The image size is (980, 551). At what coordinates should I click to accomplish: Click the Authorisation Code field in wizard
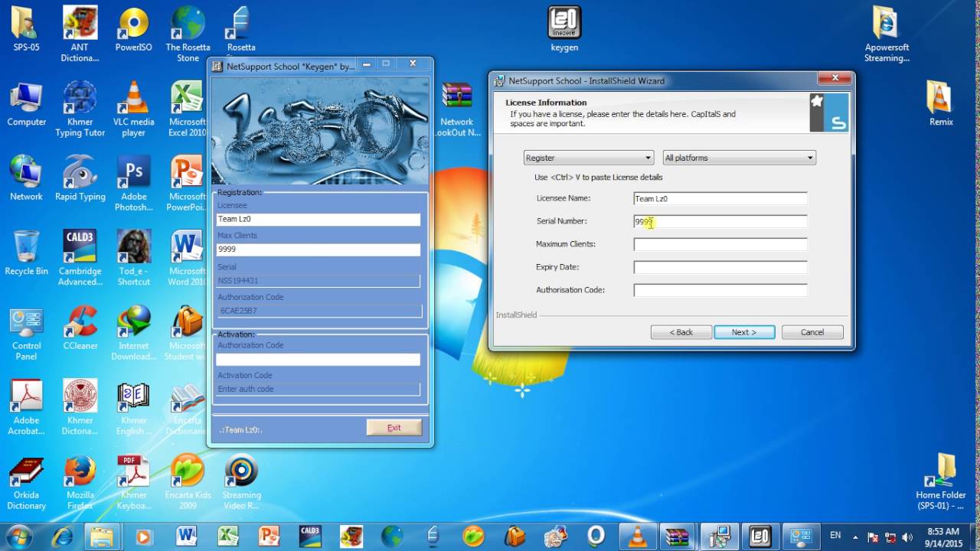[720, 290]
